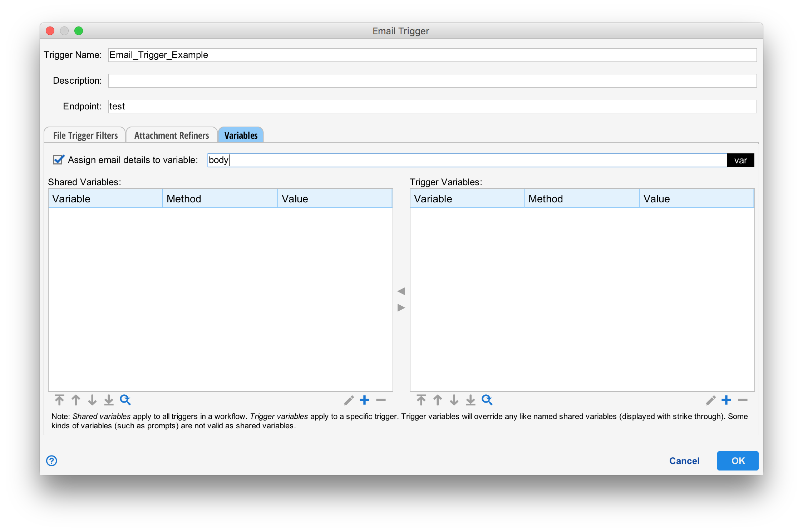803x532 pixels.
Task: Open search in Shared Variables toolbar
Action: pos(125,400)
